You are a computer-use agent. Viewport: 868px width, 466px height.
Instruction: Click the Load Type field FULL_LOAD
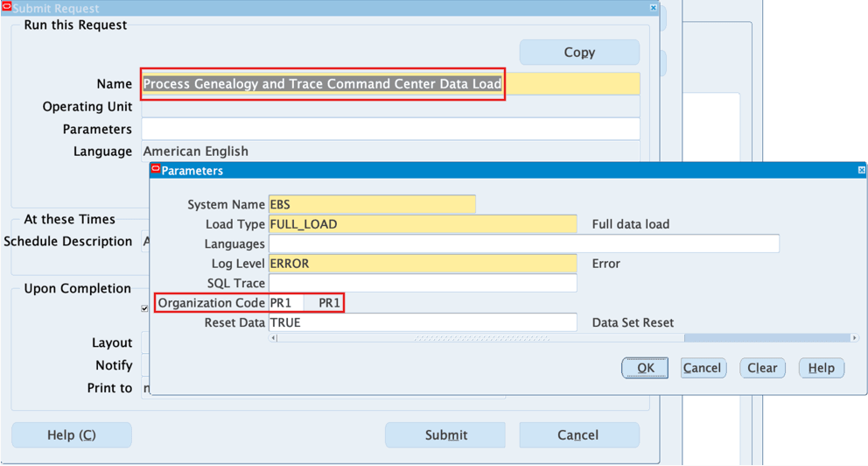(x=423, y=224)
